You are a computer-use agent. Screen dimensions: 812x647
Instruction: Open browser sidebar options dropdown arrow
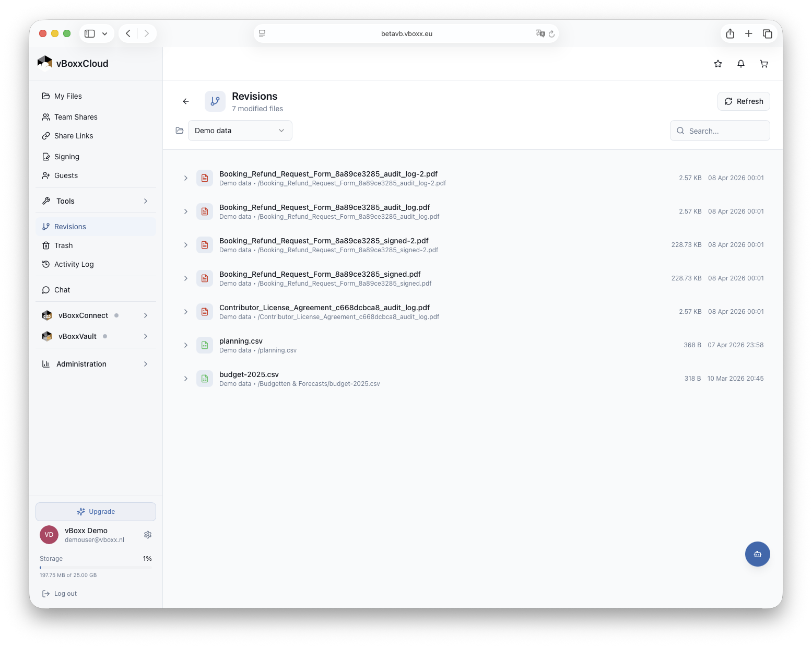(105, 33)
